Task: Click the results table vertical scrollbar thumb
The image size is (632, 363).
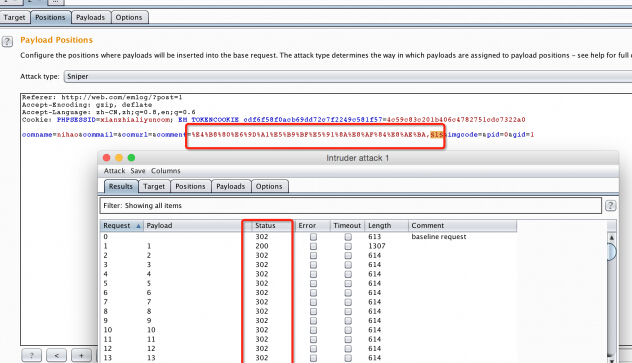Action: coord(611,252)
